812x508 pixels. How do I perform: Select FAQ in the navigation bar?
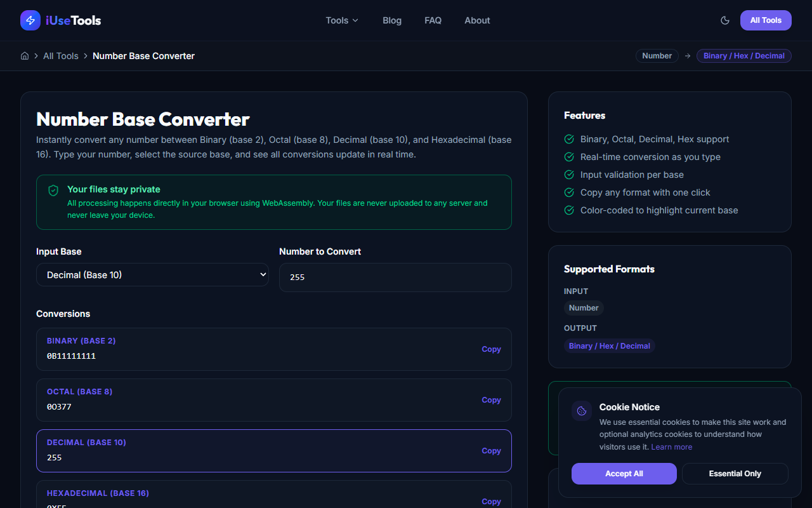coord(433,20)
